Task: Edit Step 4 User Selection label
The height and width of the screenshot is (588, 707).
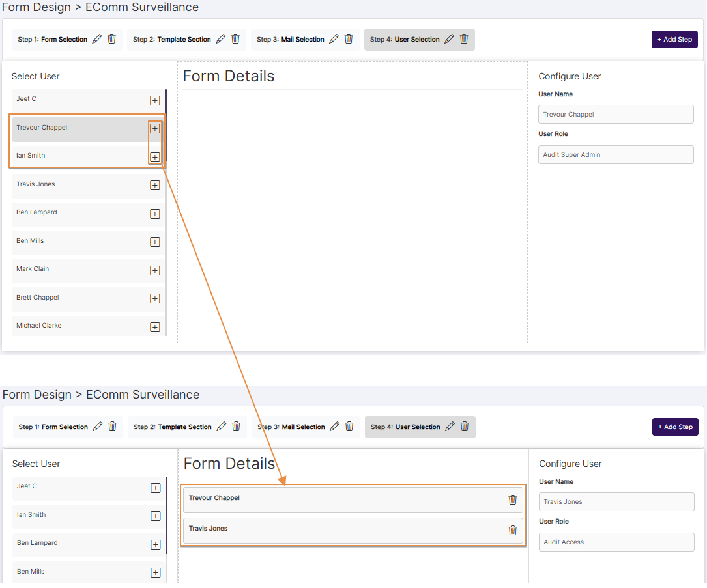Action: coord(448,38)
